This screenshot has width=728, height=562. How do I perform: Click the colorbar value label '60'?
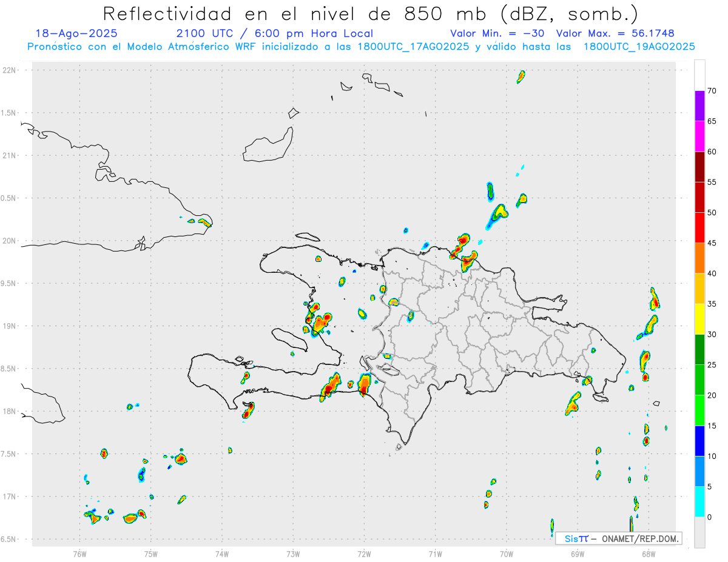pyautogui.click(x=712, y=152)
